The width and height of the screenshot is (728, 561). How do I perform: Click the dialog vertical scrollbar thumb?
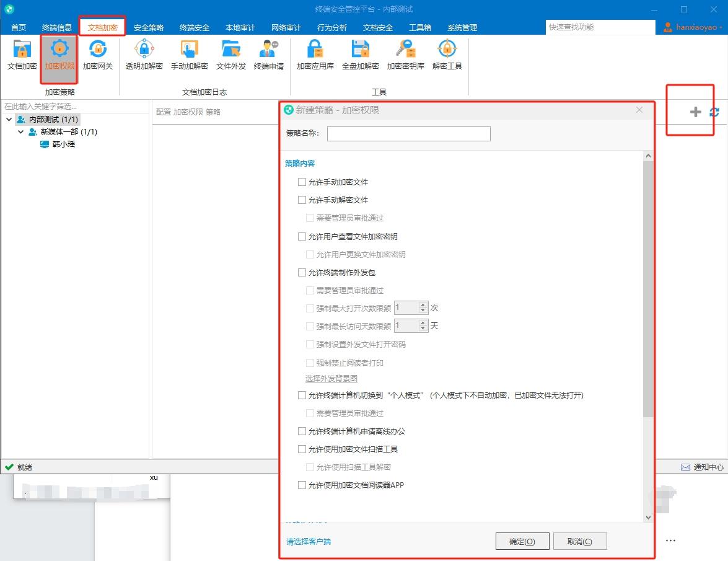click(x=648, y=289)
